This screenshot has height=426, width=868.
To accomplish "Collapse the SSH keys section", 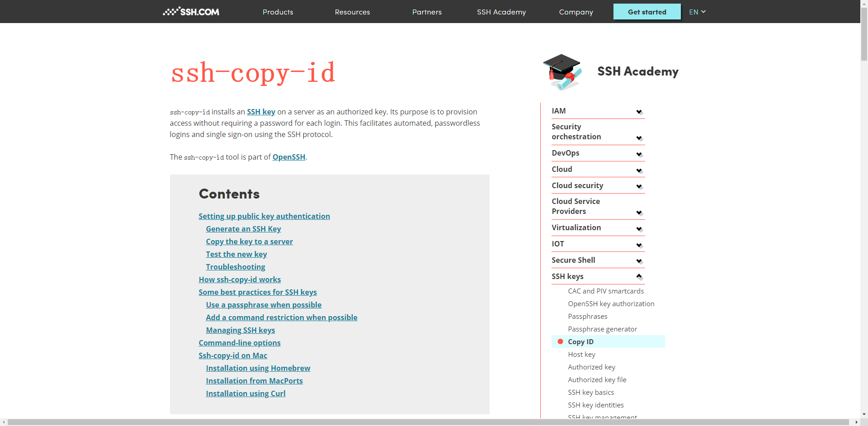I will tap(639, 276).
